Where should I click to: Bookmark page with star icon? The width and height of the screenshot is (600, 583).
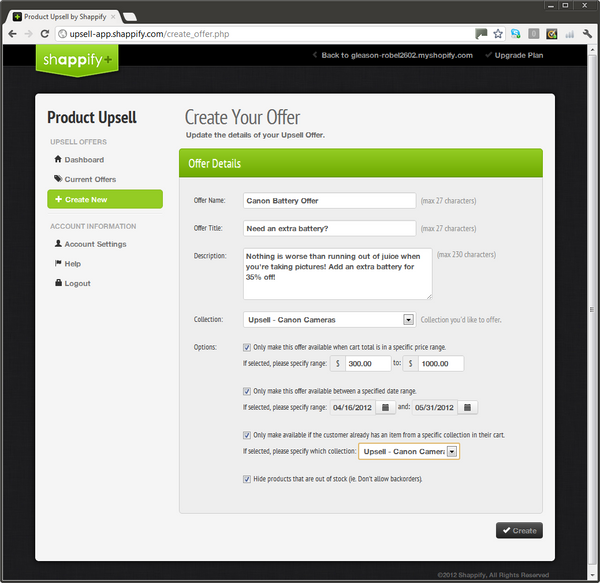[x=497, y=34]
